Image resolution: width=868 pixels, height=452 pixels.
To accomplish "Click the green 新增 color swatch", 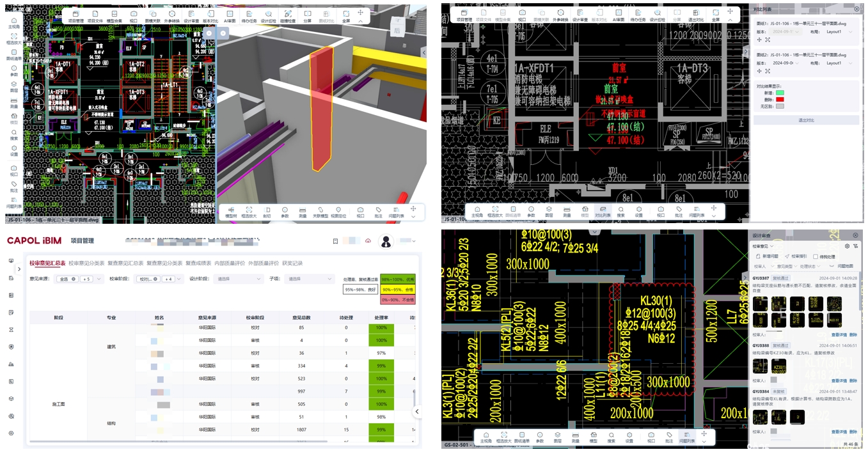I will coord(780,93).
